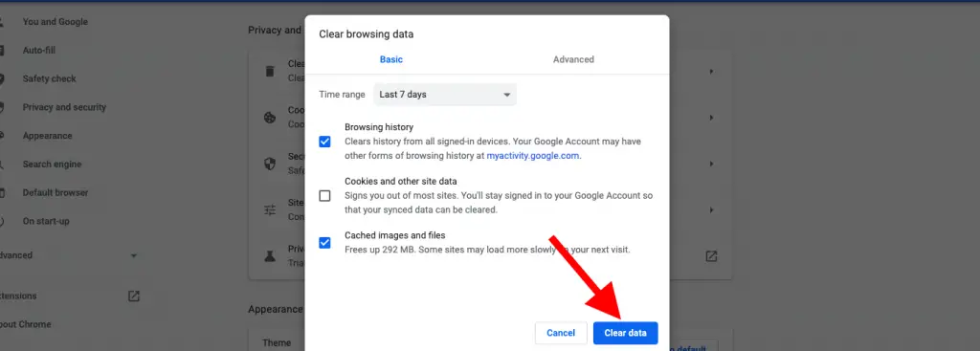Viewport: 980px width, 351px height.
Task: Open the myactivity.google.com link
Action: (533, 156)
